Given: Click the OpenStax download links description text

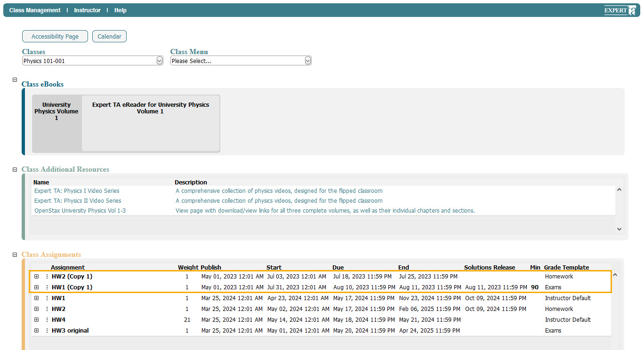Looking at the screenshot, I should click(325, 211).
